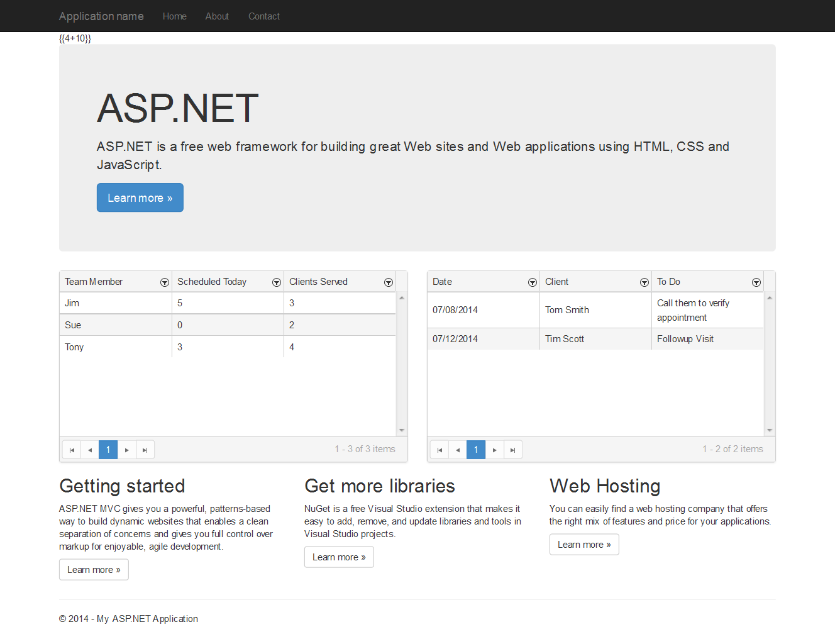Open the Contact navigation item
This screenshot has height=644, width=835.
click(264, 16)
